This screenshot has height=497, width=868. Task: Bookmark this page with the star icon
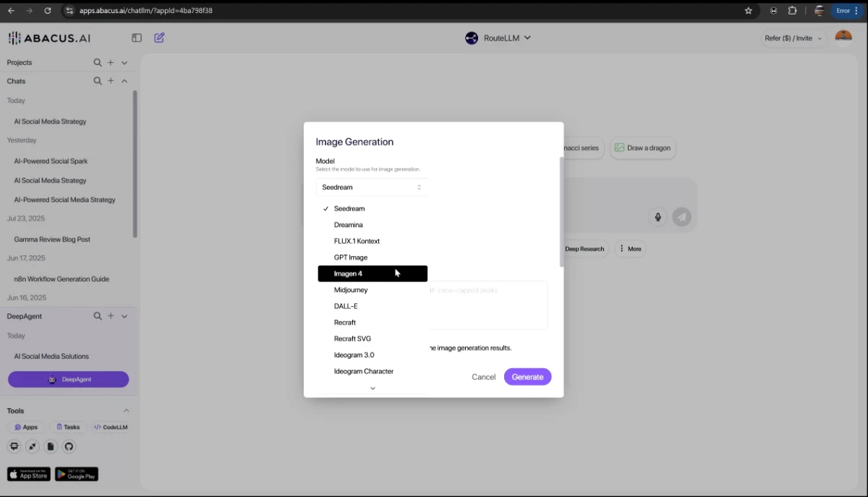tap(749, 11)
